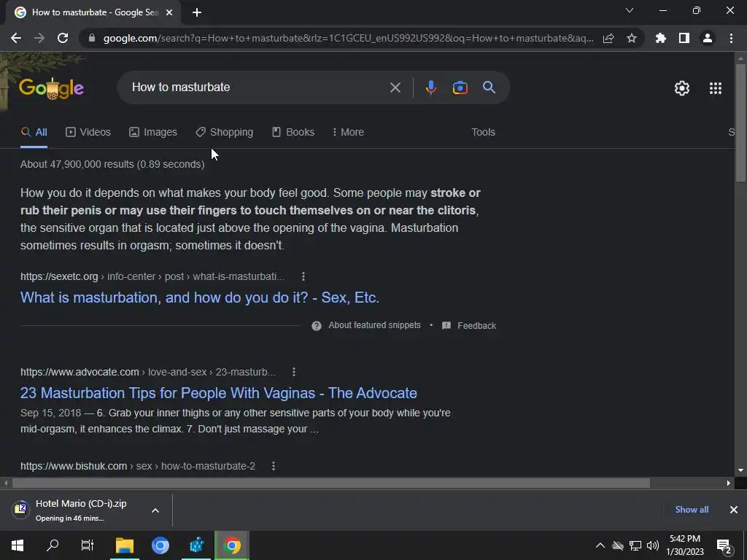Start voice search with microphone icon
Image resolution: width=747 pixels, height=560 pixels.
tap(431, 87)
